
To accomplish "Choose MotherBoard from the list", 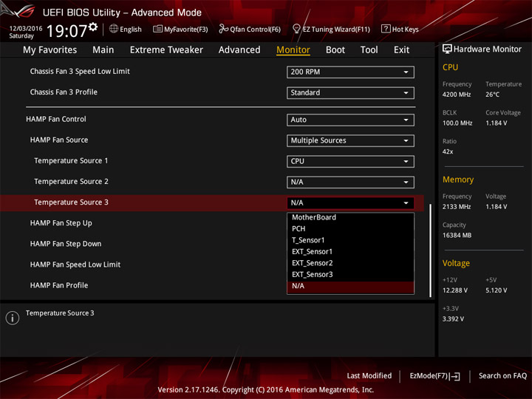I will point(350,217).
